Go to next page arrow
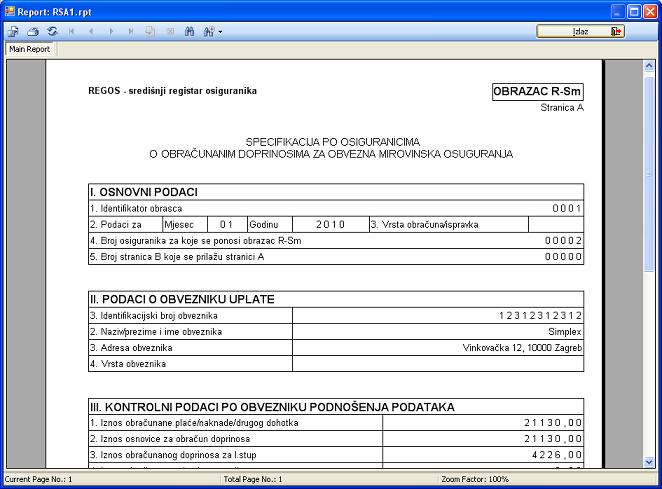 pos(110,31)
